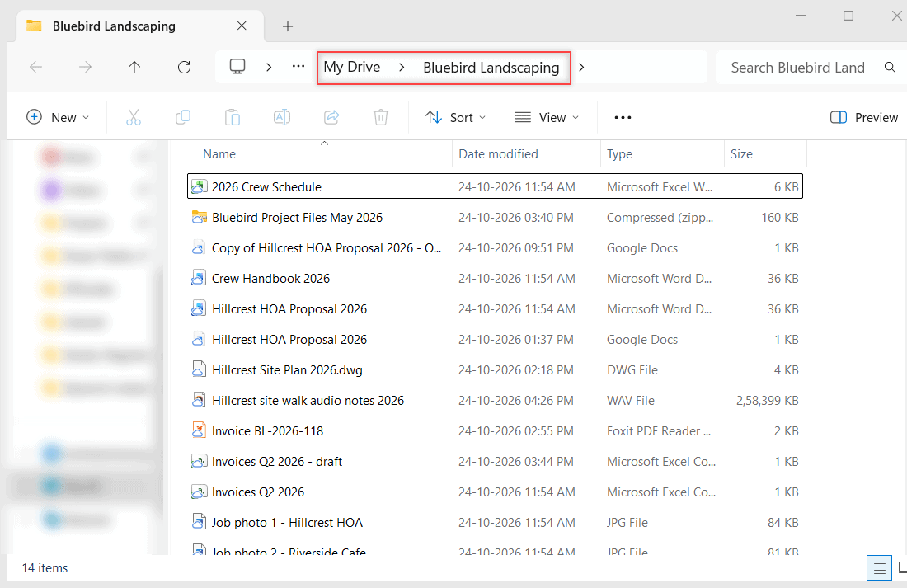Select the Invoices Q2 2026 file name

(258, 492)
